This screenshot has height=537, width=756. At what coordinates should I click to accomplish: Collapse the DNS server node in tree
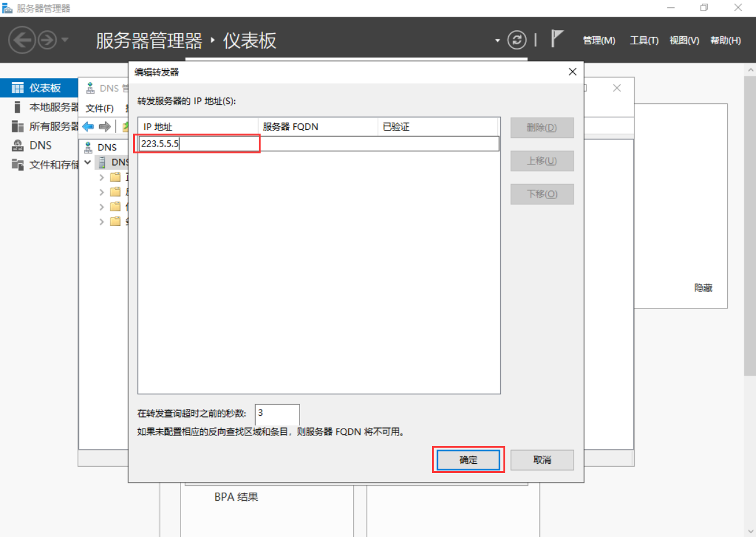[x=88, y=163]
